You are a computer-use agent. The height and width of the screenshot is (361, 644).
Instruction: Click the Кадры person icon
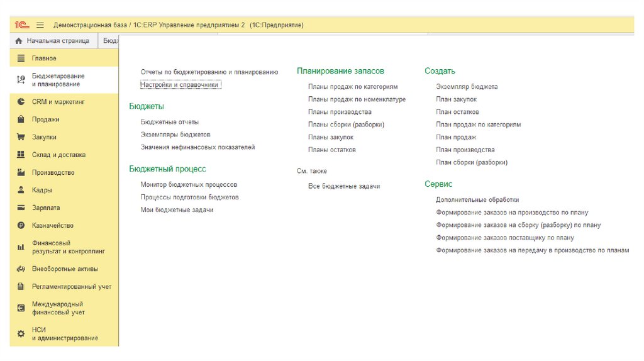tap(21, 190)
